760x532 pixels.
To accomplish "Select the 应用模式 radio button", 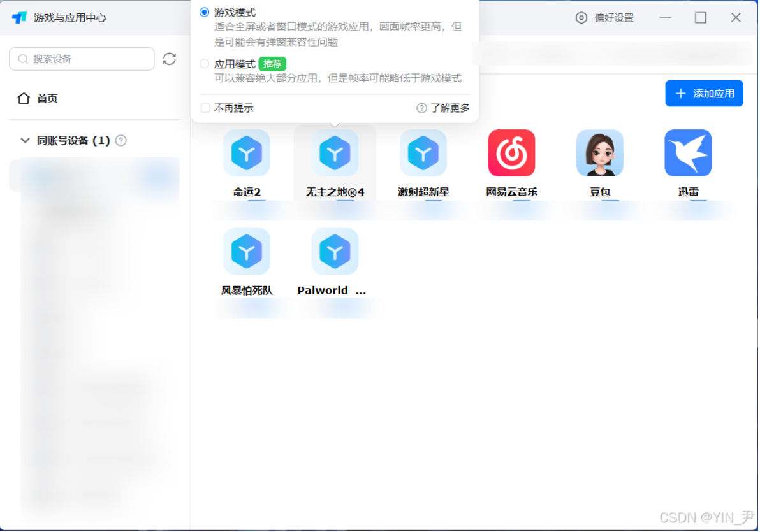I will tap(205, 64).
